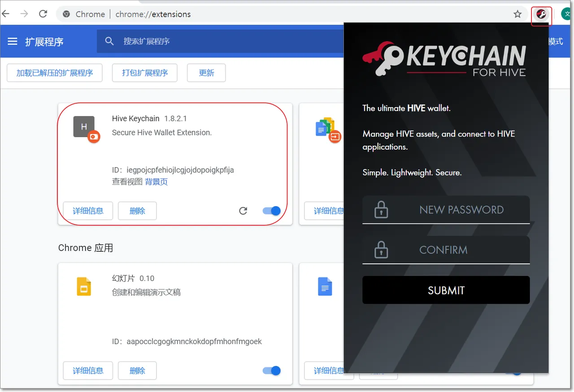
Task: Click 加载已解压的扩展程序 button
Action: click(x=55, y=73)
